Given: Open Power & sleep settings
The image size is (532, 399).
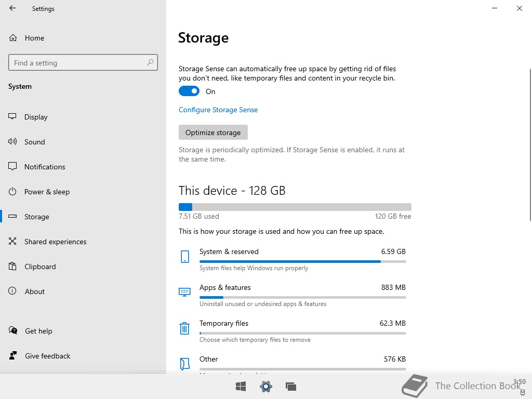Looking at the screenshot, I should [x=83, y=192].
